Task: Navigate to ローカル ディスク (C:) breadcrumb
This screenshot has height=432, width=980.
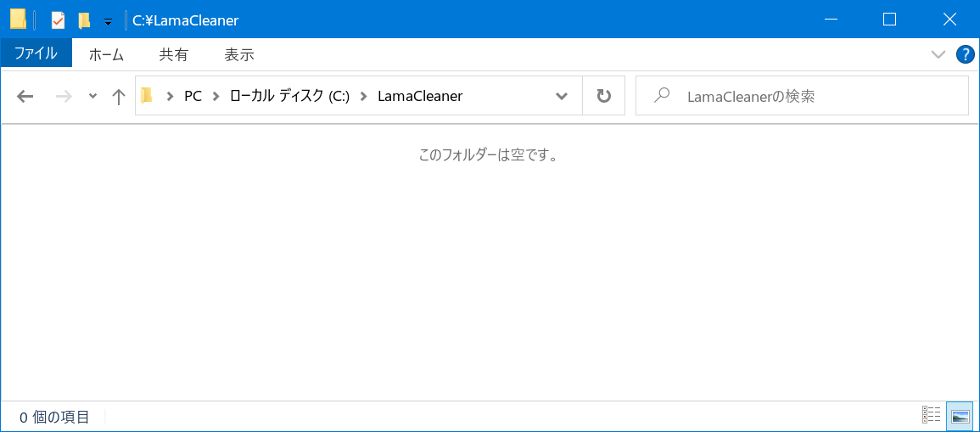Action: (x=289, y=96)
